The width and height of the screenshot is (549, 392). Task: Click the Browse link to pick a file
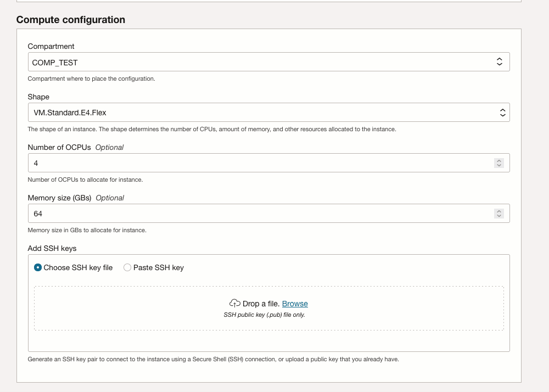click(295, 304)
